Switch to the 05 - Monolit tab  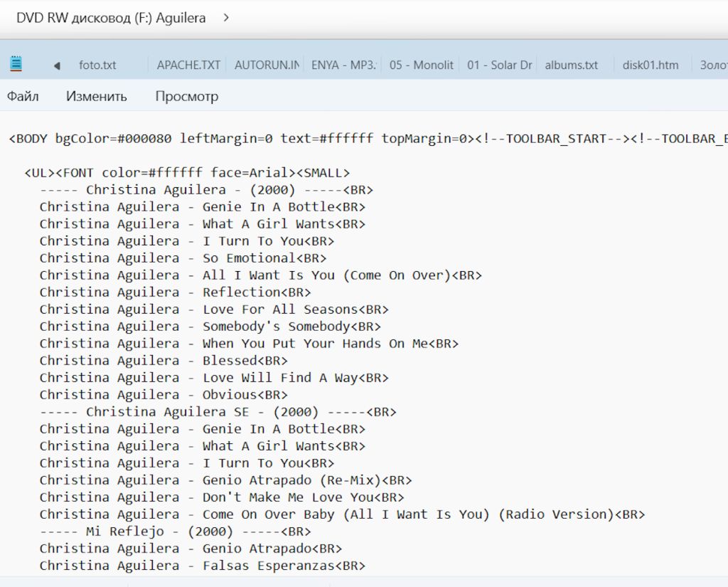(422, 65)
